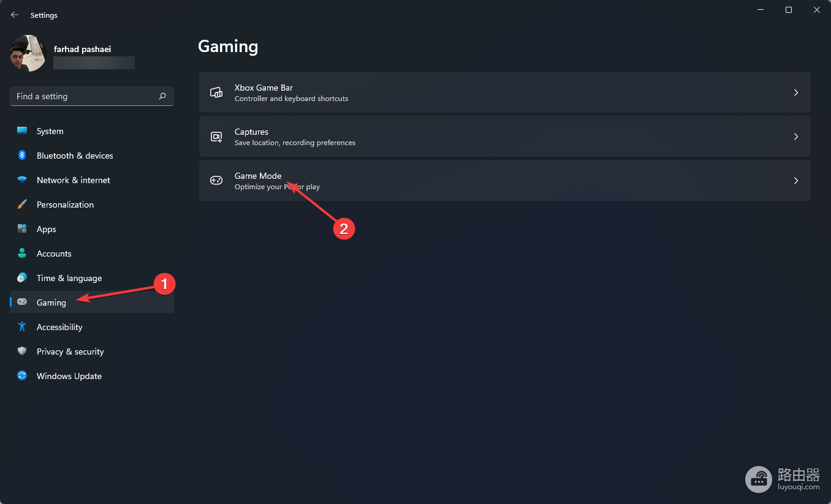Click the Find a setting search field

pyautogui.click(x=92, y=96)
